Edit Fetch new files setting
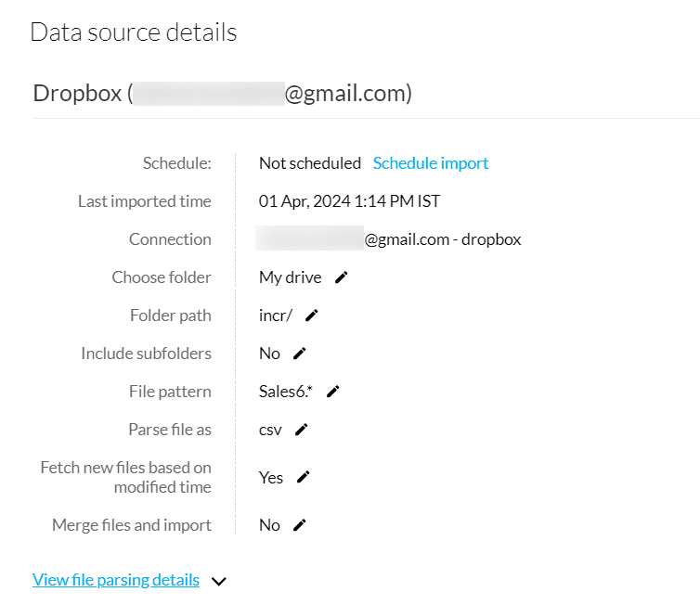Image resolution: width=700 pixels, height=605 pixels. [x=304, y=477]
